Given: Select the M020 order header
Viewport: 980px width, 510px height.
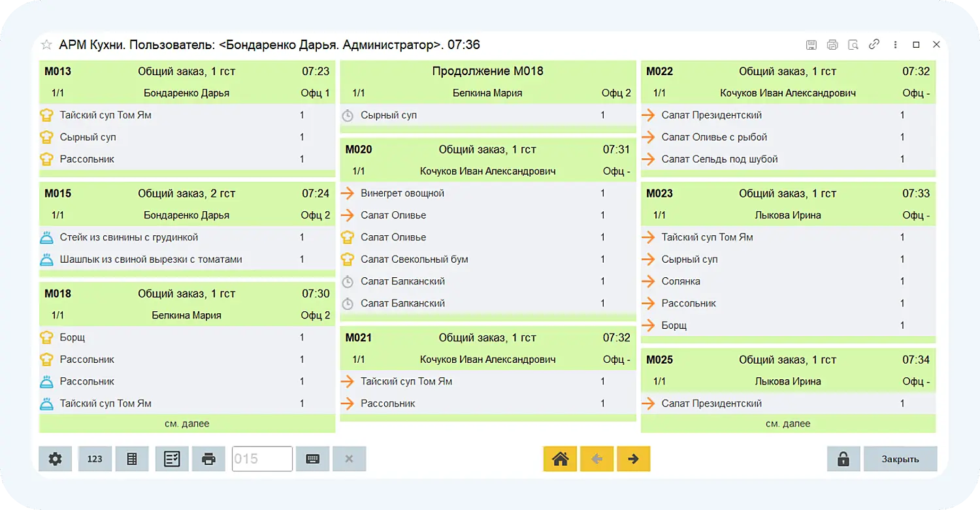Looking at the screenshot, I should point(487,150).
